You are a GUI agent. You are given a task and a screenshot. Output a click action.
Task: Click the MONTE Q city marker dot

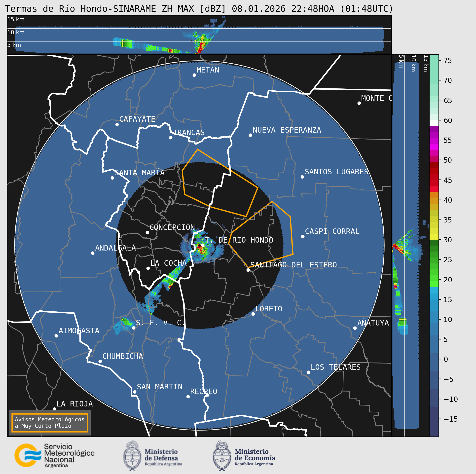point(359,103)
